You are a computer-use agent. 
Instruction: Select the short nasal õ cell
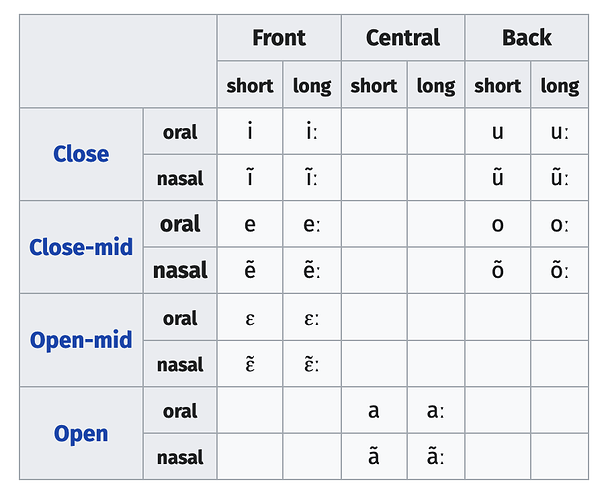498,270
